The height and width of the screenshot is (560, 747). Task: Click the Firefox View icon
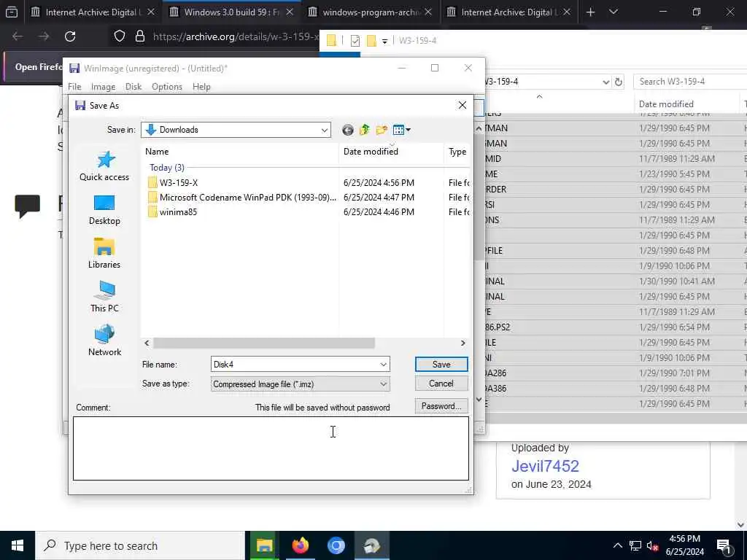click(12, 12)
